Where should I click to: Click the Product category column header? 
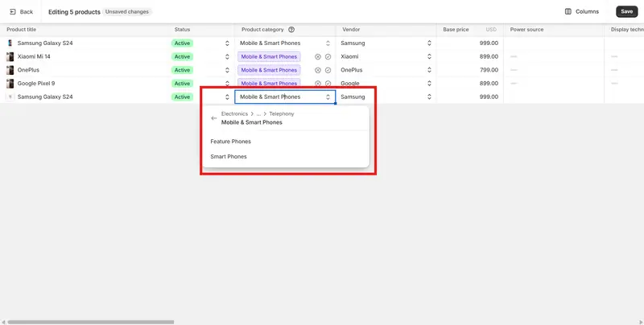[x=262, y=30]
